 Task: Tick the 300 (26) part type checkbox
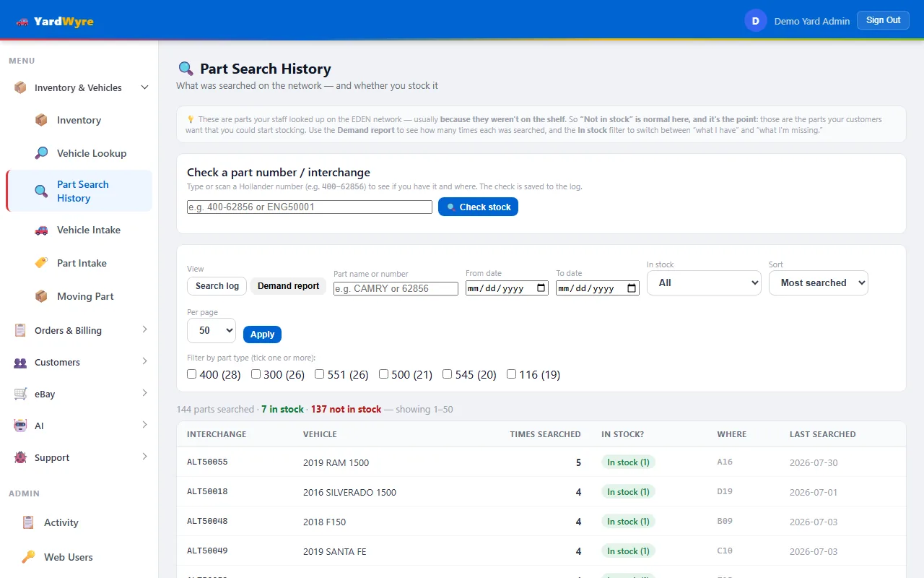256,374
